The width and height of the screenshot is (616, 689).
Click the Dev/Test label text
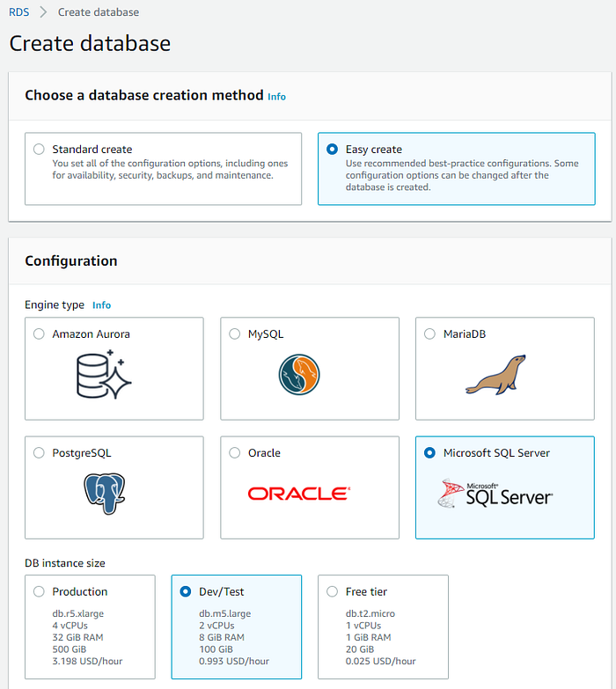[222, 591]
